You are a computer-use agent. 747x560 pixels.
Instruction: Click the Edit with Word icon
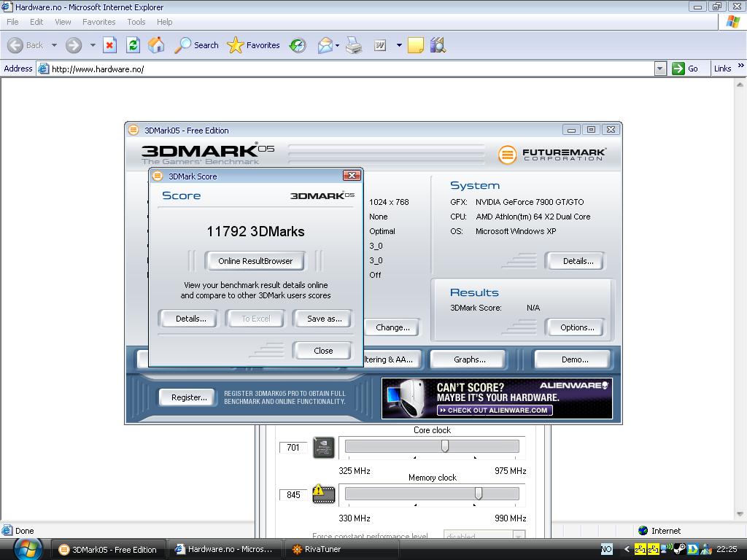(379, 45)
